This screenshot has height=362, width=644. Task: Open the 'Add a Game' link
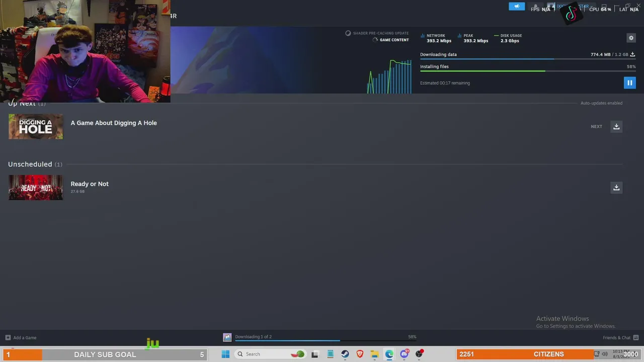tap(25, 338)
